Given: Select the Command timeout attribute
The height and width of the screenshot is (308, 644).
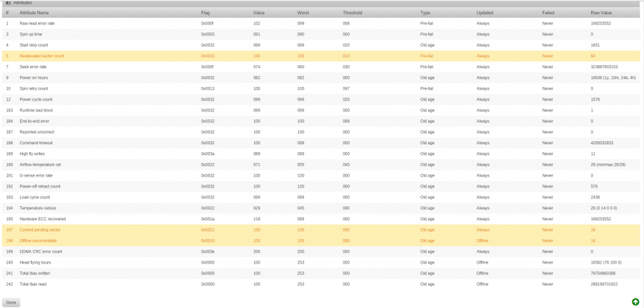Looking at the screenshot, I should 36,143.
